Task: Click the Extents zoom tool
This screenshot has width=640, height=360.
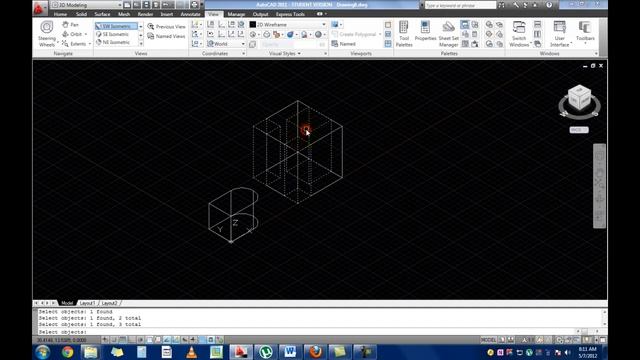Action: coord(74,44)
